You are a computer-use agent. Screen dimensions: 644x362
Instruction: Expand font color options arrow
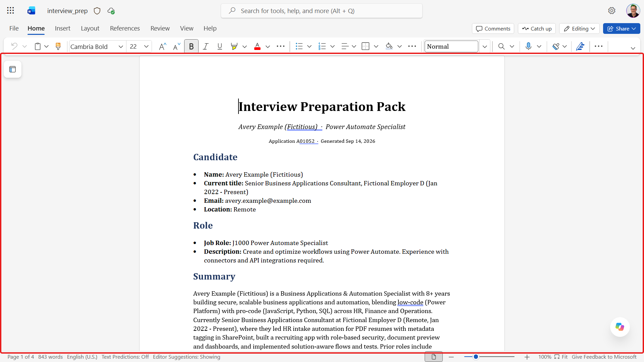pyautogui.click(x=268, y=47)
